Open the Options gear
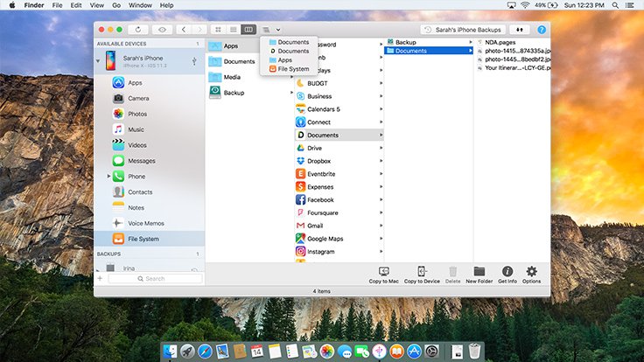Viewport: 644px width, 362px height. coord(531,275)
